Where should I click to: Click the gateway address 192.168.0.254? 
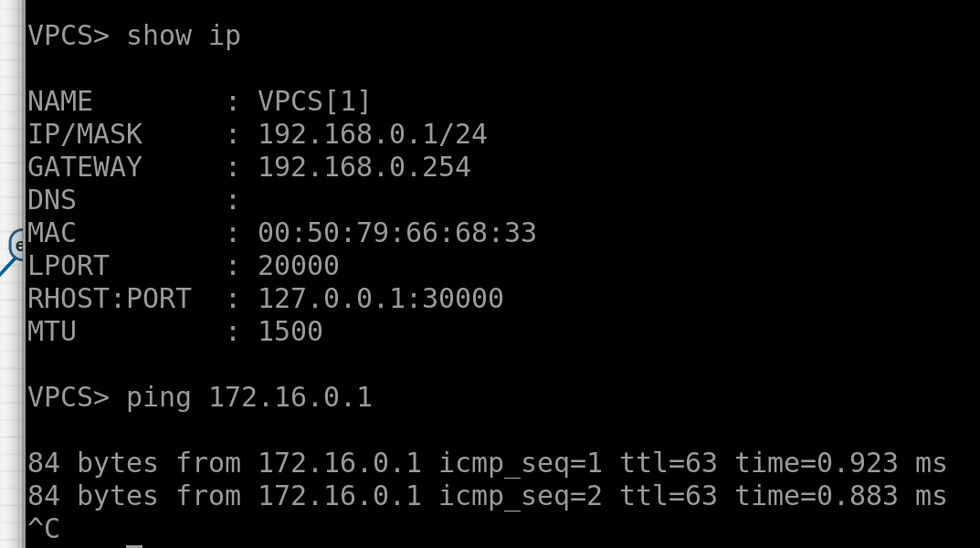pyautogui.click(x=364, y=167)
